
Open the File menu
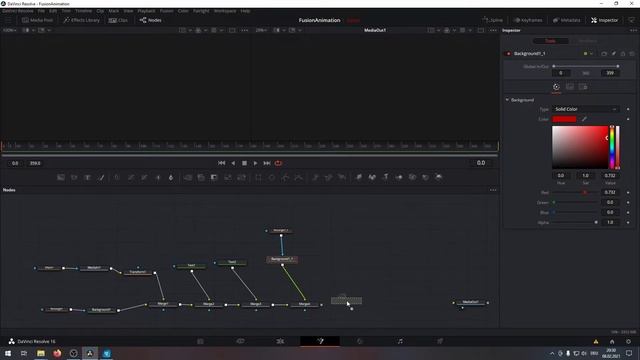click(41, 11)
